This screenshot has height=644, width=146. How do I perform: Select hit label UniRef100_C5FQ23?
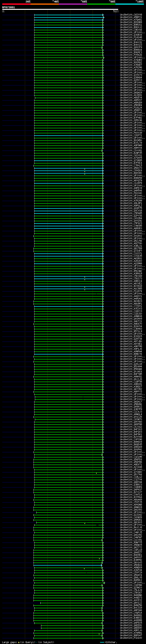pyautogui.click(x=131, y=223)
